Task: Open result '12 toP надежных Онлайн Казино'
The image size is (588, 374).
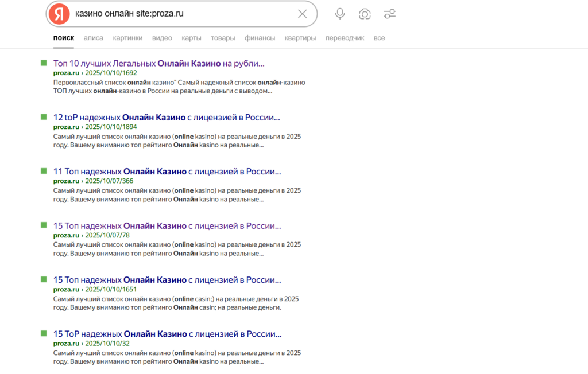Action: 167,117
